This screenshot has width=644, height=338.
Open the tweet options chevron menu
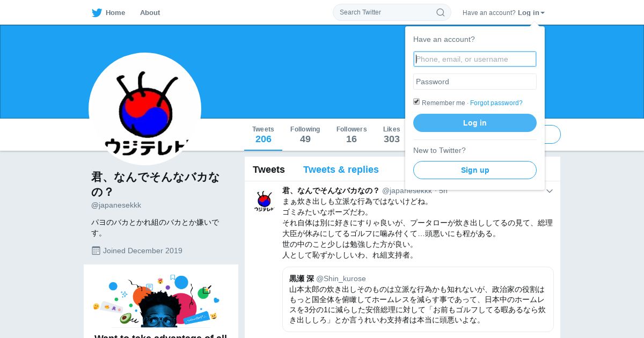550,191
